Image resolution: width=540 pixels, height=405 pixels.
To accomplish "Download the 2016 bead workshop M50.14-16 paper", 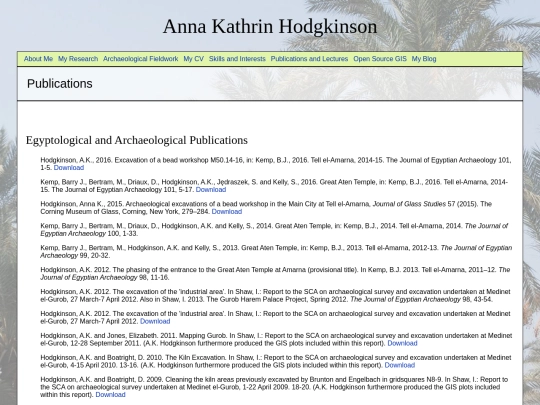I will pyautogui.click(x=69, y=168).
